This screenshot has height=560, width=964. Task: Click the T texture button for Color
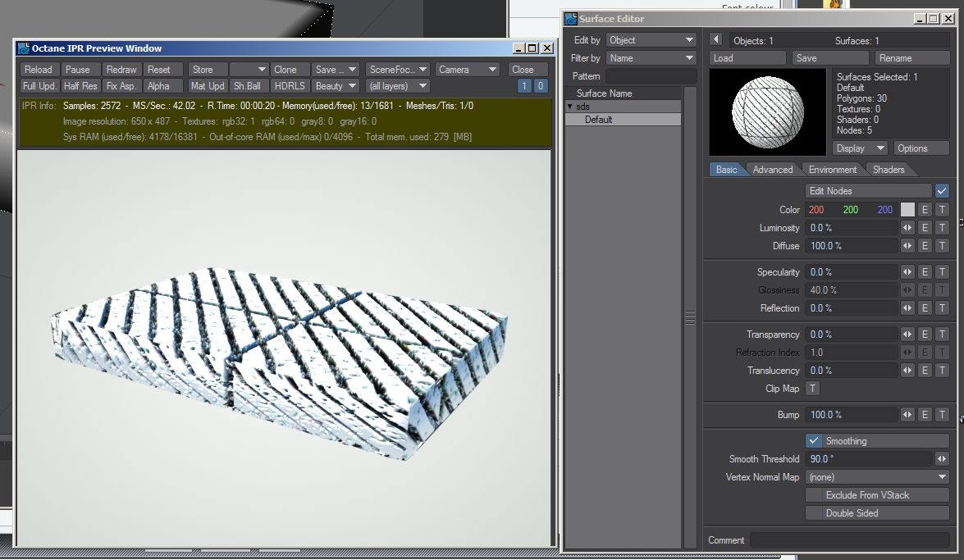coord(942,210)
